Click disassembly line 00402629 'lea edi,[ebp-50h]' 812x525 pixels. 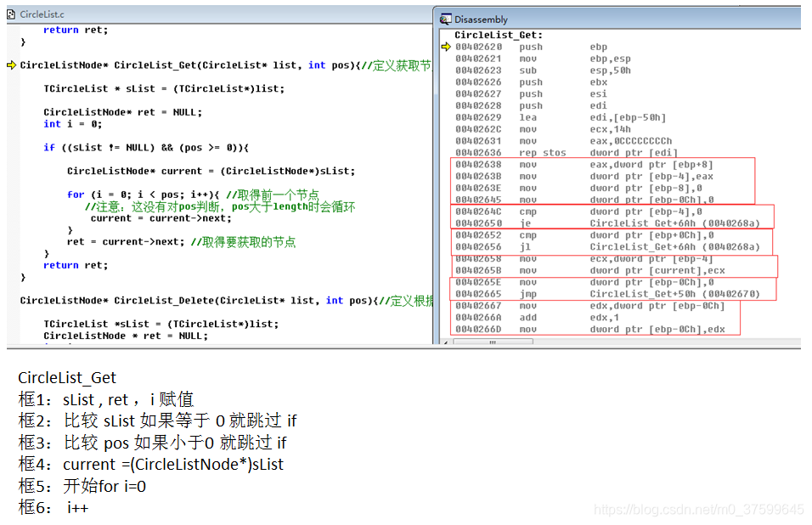(561, 117)
